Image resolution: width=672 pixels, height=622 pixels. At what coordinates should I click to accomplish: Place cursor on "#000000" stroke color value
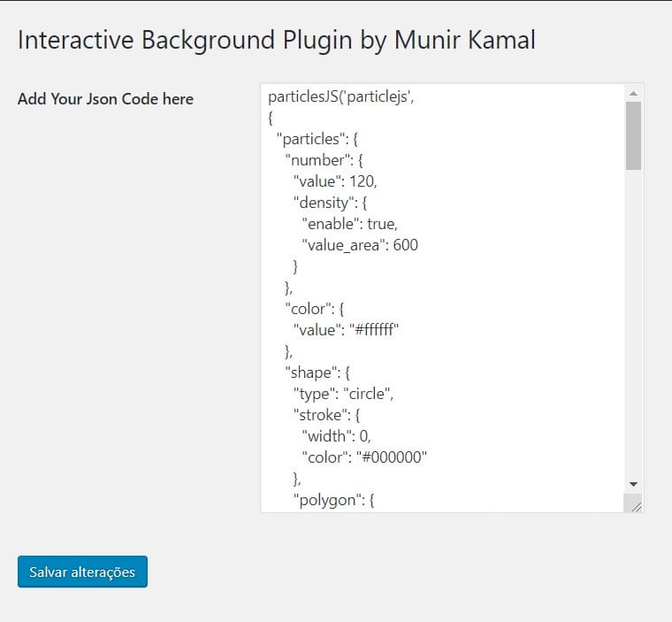pyautogui.click(x=392, y=457)
